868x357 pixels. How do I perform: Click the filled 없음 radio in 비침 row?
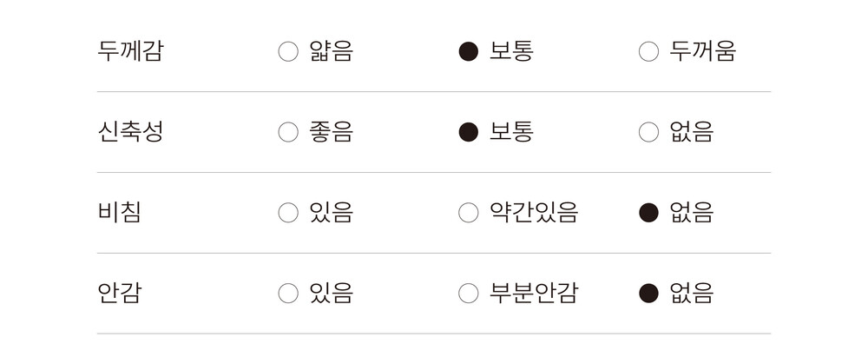648,213
